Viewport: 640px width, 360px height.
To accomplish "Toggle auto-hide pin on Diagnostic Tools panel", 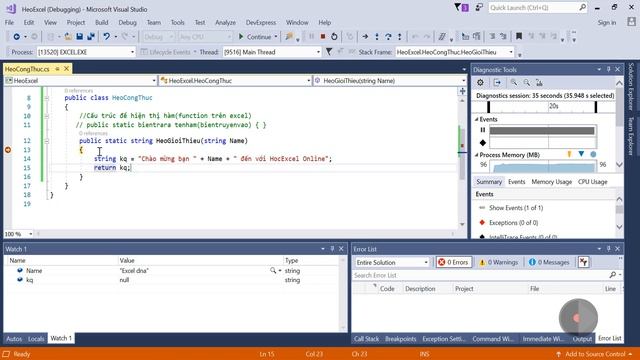I will pyautogui.click(x=609, y=69).
